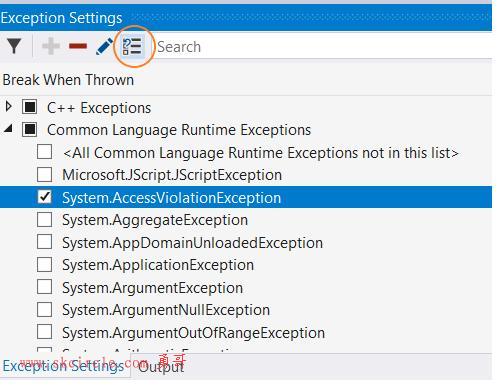The height and width of the screenshot is (388, 498).
Task: Switch to the Output tab
Action: click(161, 367)
